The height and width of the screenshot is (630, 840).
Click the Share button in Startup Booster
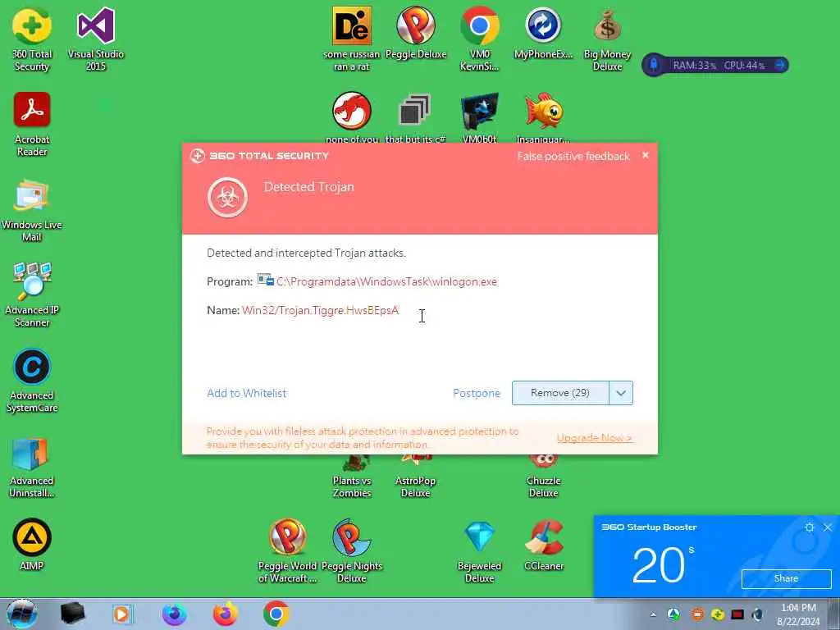coord(786,578)
